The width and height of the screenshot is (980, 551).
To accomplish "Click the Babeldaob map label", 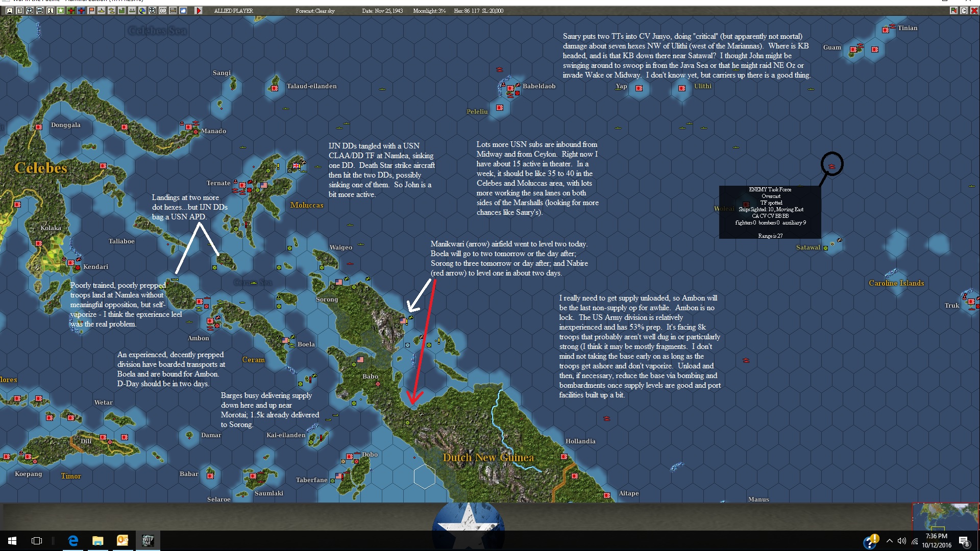I will 539,86.
